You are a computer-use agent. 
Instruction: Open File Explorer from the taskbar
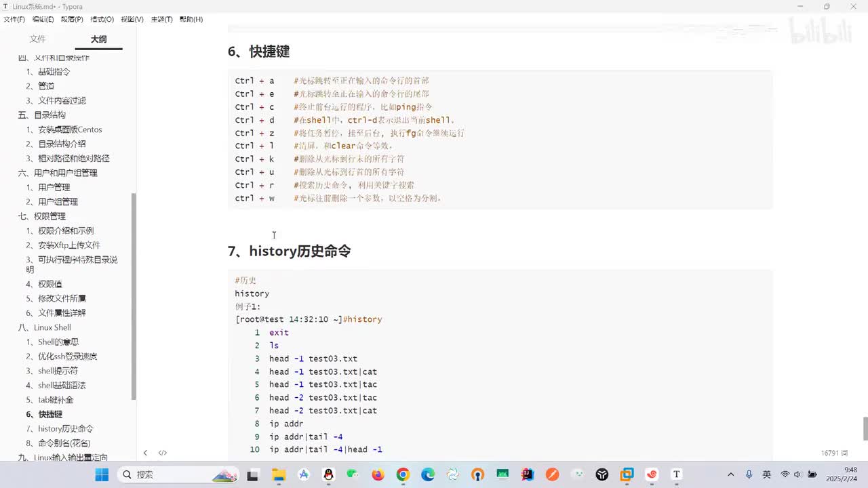[x=278, y=474]
